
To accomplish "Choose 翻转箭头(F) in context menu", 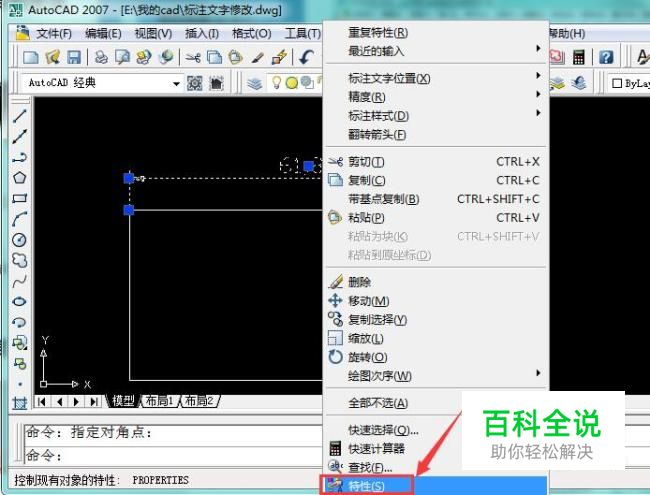I will click(x=437, y=134).
